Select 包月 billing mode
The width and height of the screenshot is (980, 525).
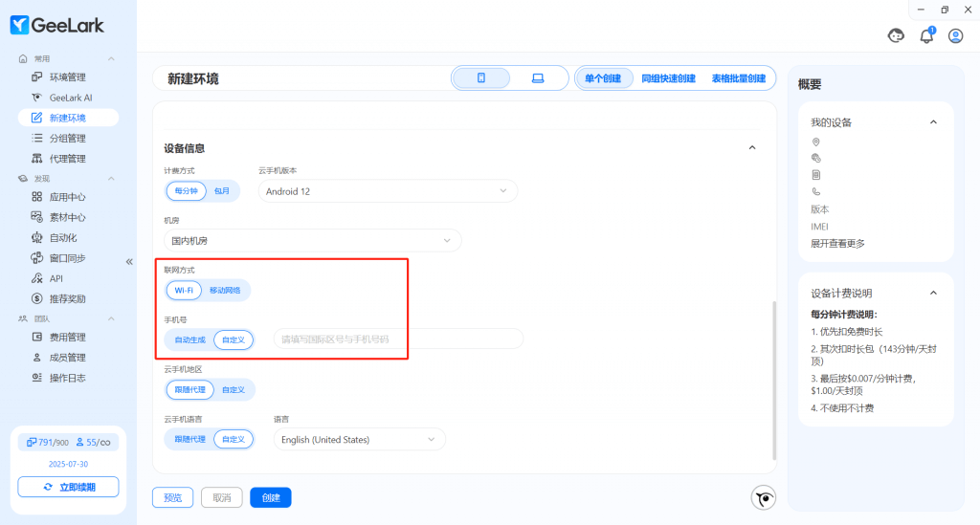tap(222, 190)
